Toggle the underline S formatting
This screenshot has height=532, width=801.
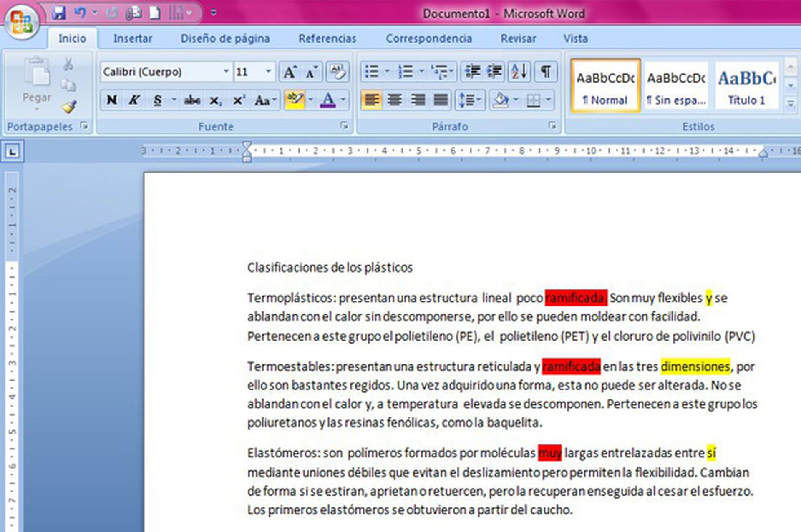pos(158,100)
